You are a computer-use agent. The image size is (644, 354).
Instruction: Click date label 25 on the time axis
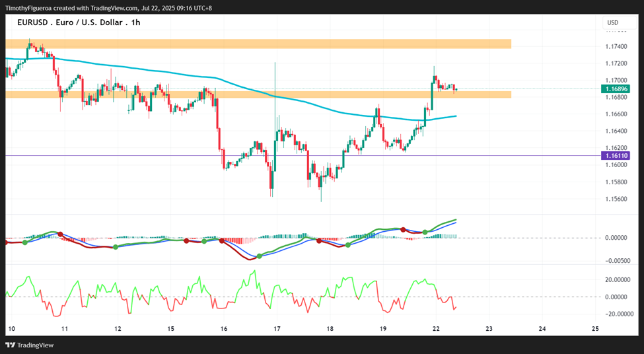(595, 328)
